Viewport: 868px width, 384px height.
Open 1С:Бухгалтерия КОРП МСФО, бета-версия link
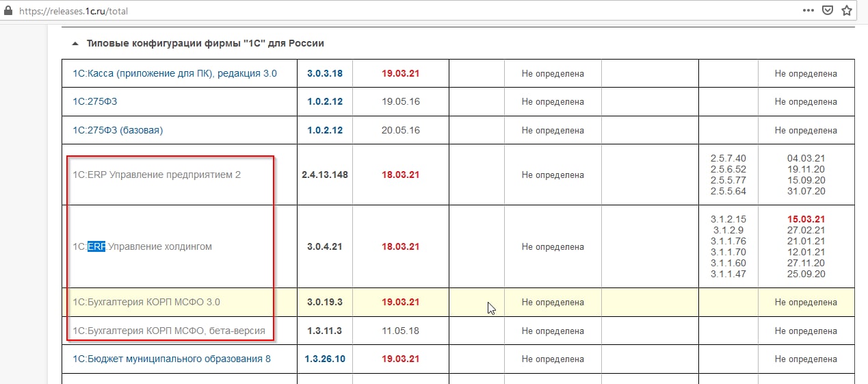168,331
